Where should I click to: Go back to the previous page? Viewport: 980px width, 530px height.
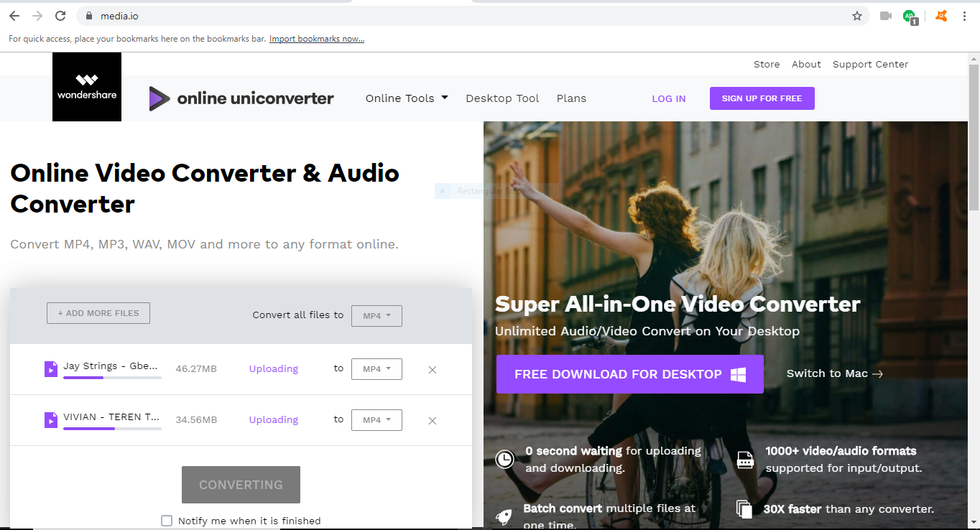pyautogui.click(x=14, y=16)
